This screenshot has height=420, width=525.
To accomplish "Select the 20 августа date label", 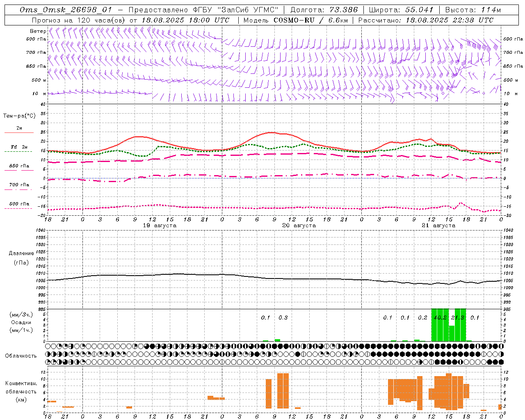I will [299, 226].
